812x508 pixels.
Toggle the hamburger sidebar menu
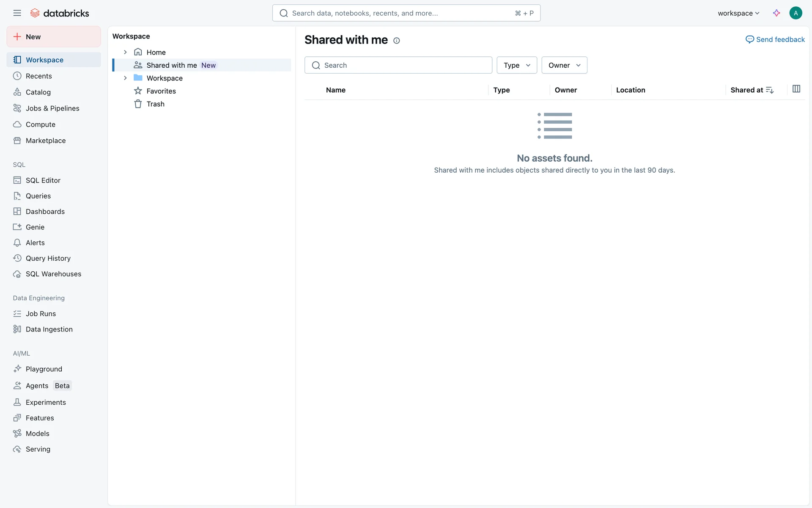[17, 13]
